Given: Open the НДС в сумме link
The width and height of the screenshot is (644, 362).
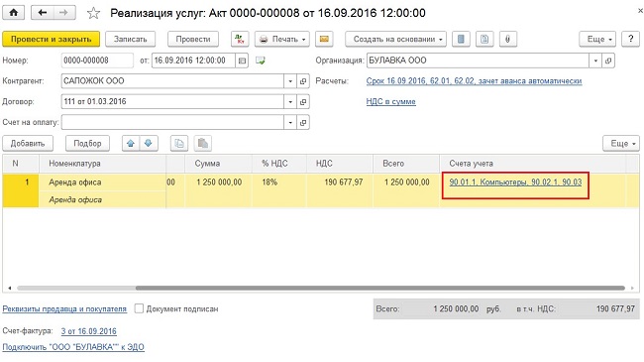Looking at the screenshot, I should [x=391, y=101].
